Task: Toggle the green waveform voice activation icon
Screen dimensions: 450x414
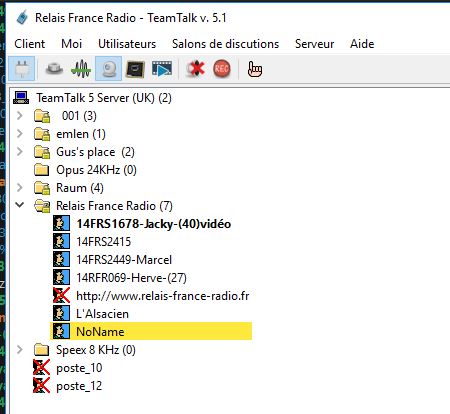Action: point(81,69)
